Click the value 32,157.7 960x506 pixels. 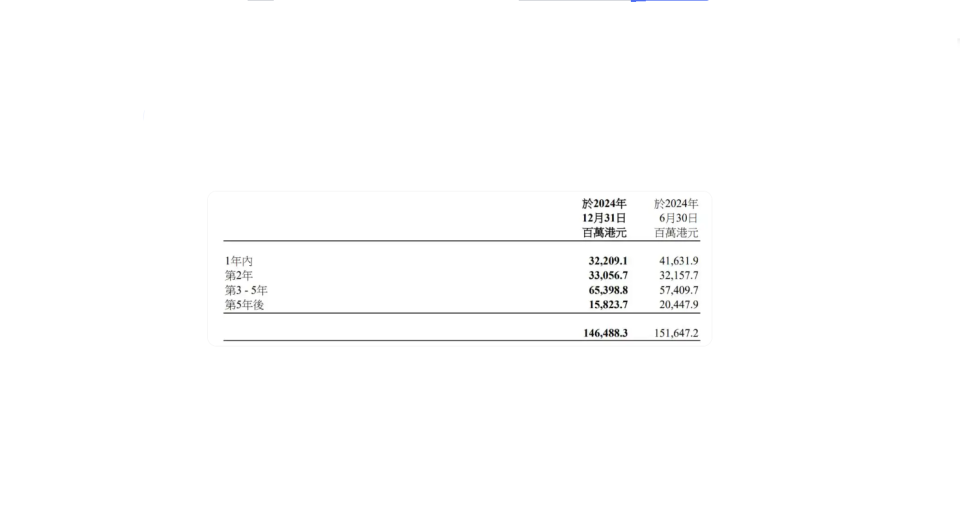[679, 276]
